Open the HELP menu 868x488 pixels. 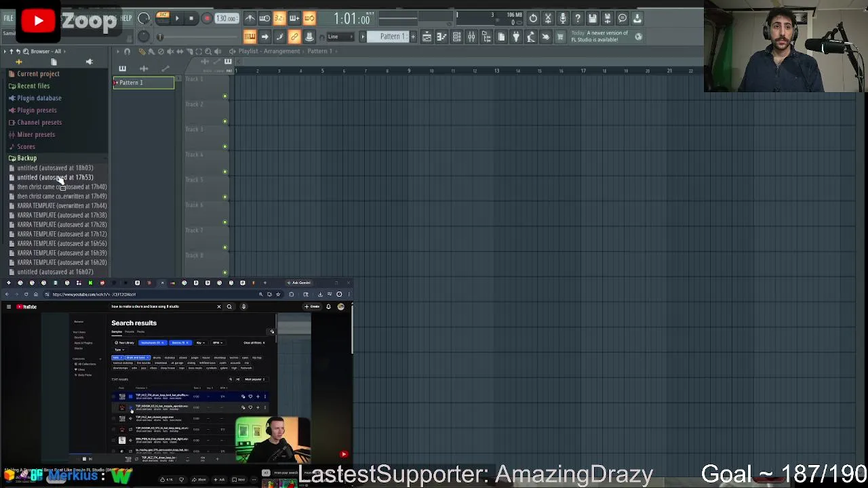tap(126, 18)
